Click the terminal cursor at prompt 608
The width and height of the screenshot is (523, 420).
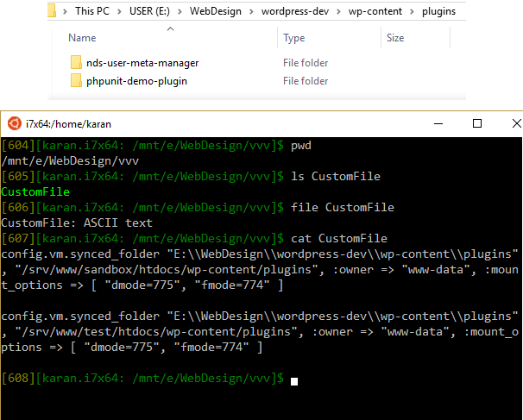(x=294, y=380)
